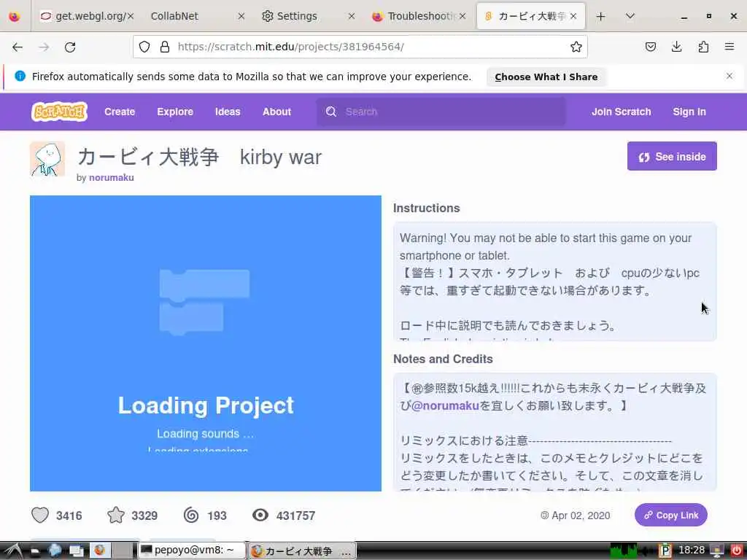The height and width of the screenshot is (560, 747).
Task: Favorite the project with star icon
Action: click(116, 516)
